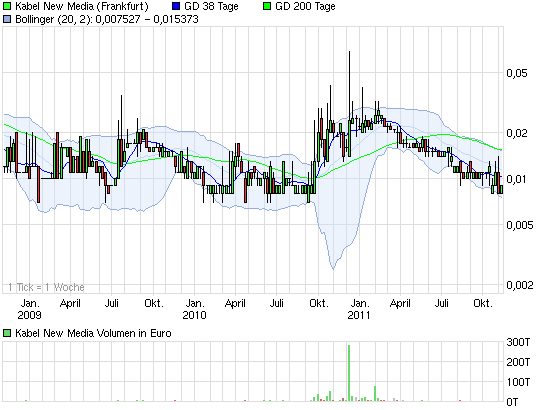Click the largest green volume bar spike

[x=349, y=373]
